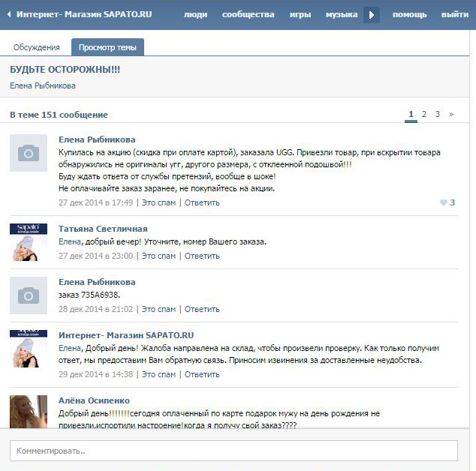
Task: Mark the 29 дек 14:38 post as spam
Action: [x=158, y=374]
